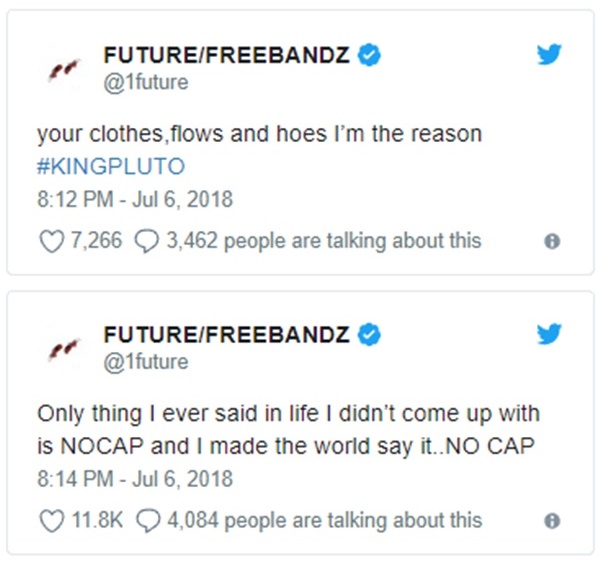600x567 pixels.
Task: Click the Twitter bird icon in second tweet
Action: [x=549, y=335]
